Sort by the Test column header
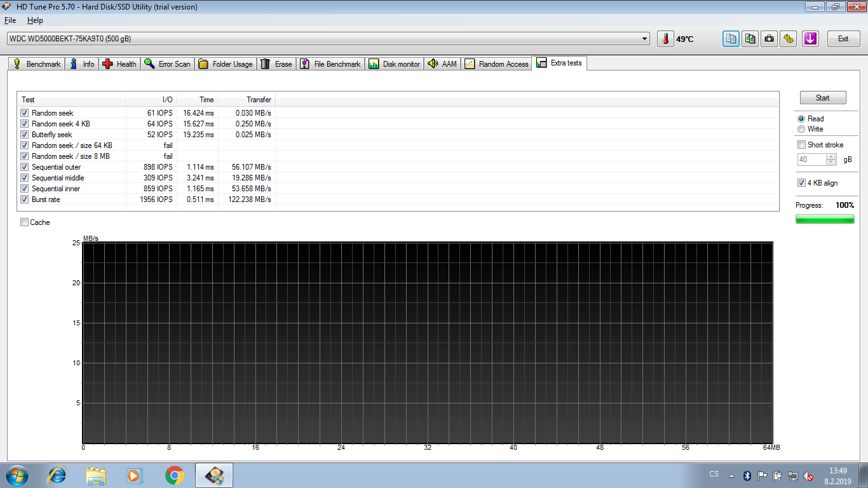Screen dimensions: 868x488 coord(71,100)
